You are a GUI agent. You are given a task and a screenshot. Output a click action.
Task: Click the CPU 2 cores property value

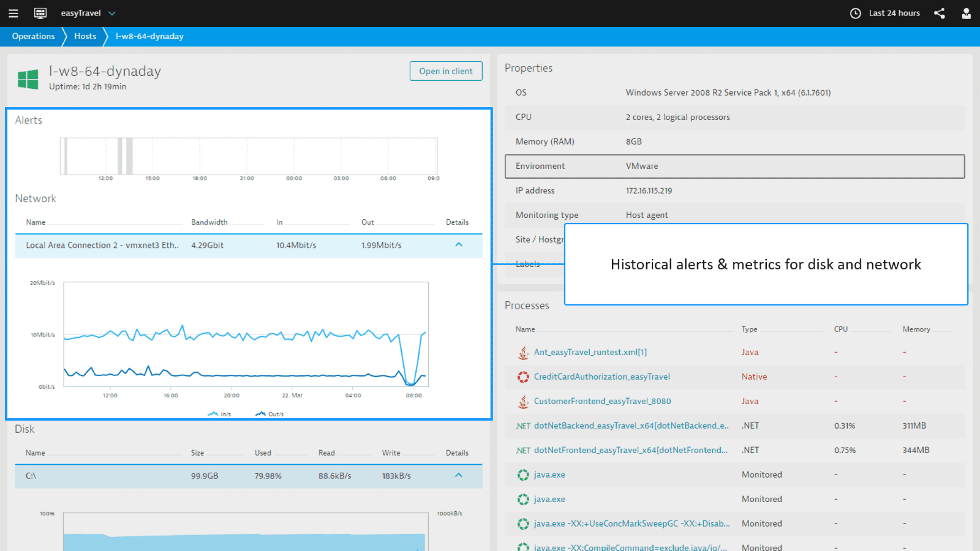click(677, 117)
